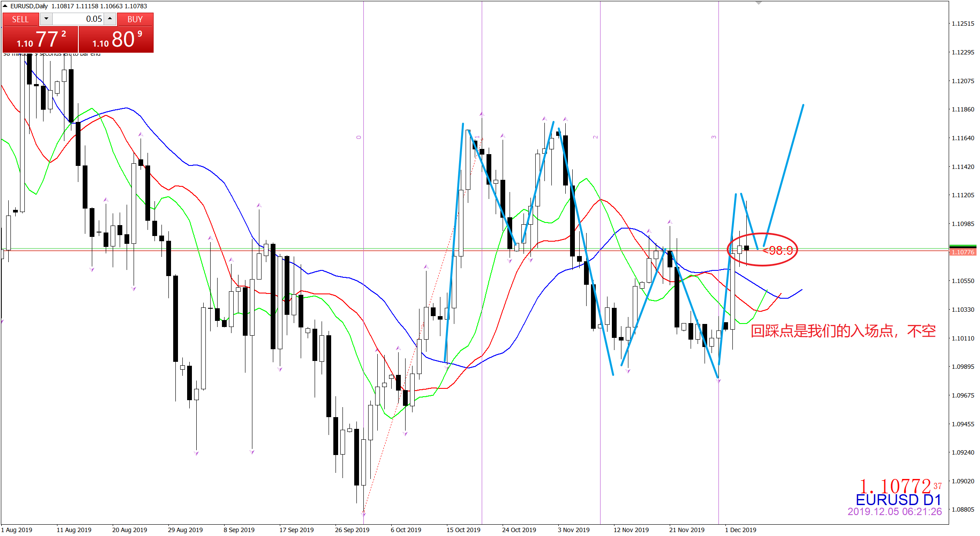Image resolution: width=980 pixels, height=536 pixels.
Task: Click the 0.05 volume input field
Action: 78,19
